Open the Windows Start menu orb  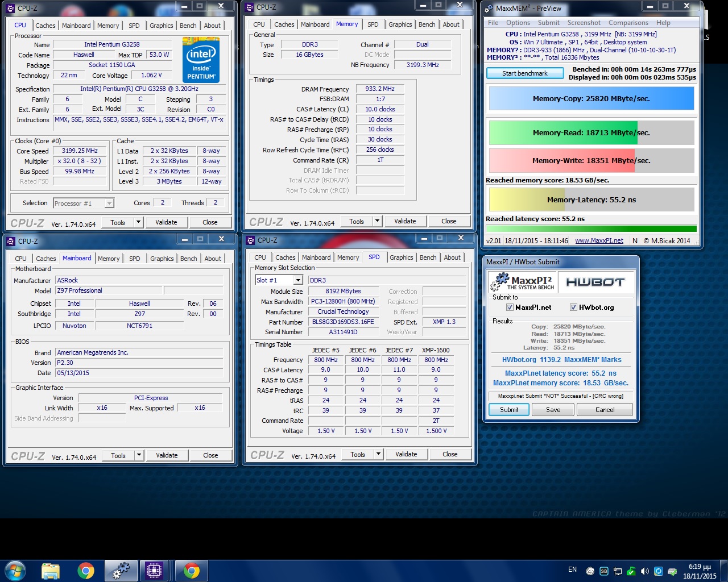(15, 571)
